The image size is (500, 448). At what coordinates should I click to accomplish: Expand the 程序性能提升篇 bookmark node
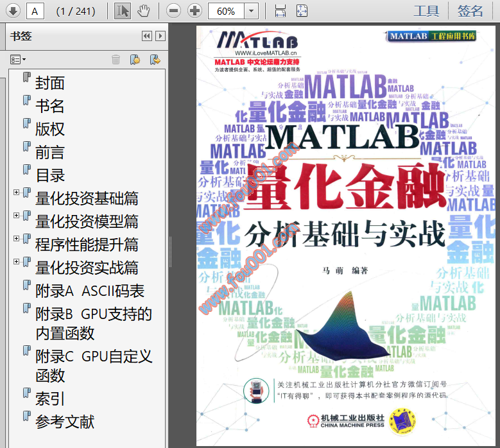(16, 239)
